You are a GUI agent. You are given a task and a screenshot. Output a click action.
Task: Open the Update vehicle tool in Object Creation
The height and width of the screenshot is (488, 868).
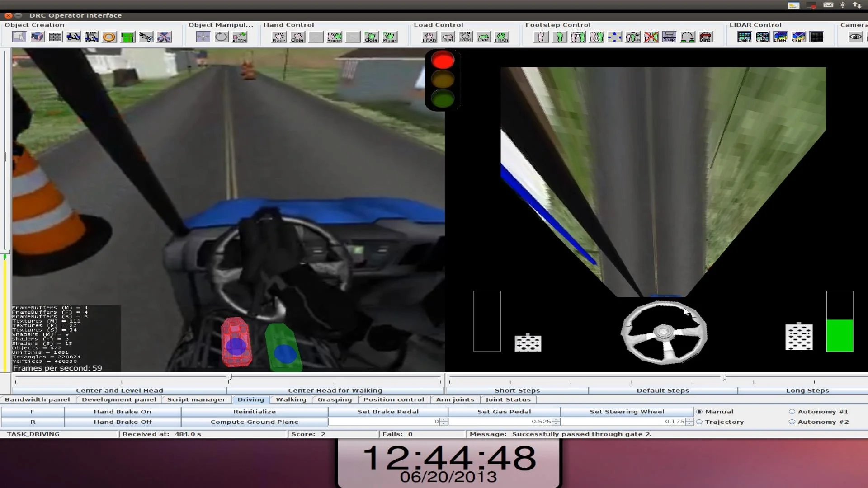pyautogui.click(x=91, y=37)
